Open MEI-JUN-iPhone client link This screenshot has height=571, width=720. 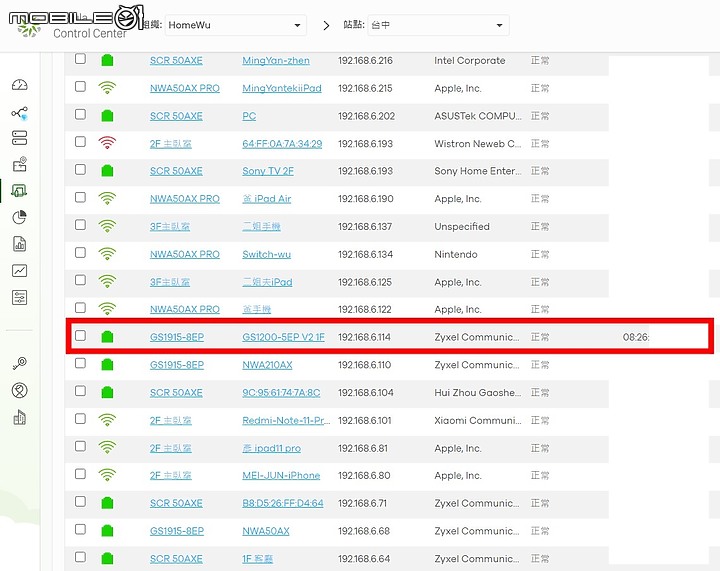point(281,476)
